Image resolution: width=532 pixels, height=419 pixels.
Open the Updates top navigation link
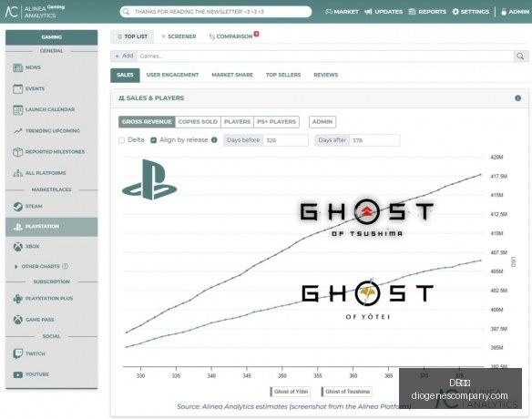pyautogui.click(x=384, y=12)
